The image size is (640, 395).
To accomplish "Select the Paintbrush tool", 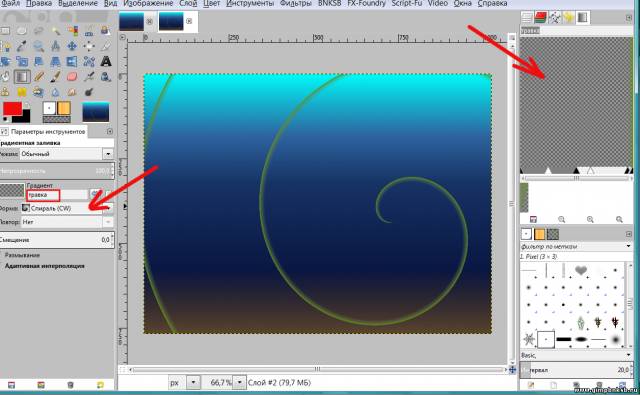I will (x=56, y=76).
